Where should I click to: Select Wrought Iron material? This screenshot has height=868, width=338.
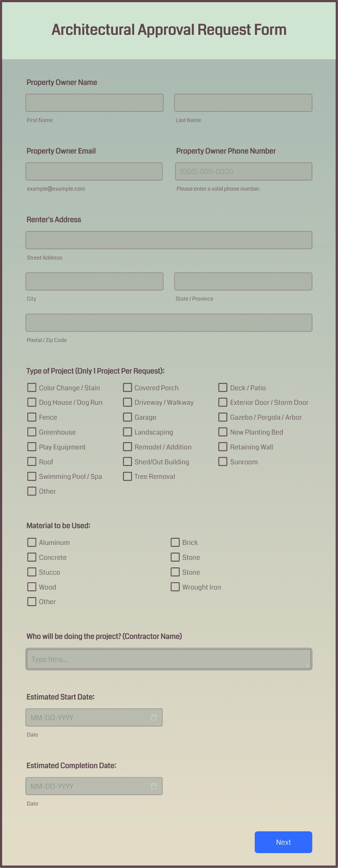coord(175,587)
